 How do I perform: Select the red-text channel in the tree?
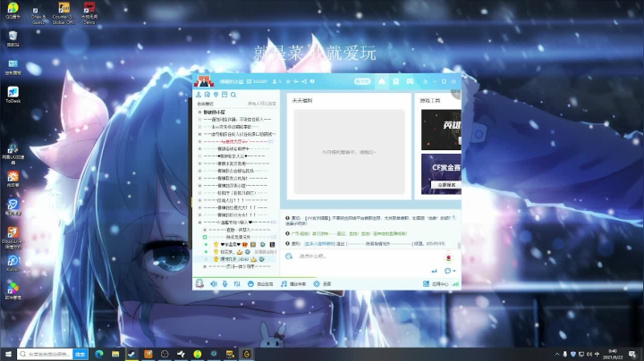pyautogui.click(x=236, y=141)
